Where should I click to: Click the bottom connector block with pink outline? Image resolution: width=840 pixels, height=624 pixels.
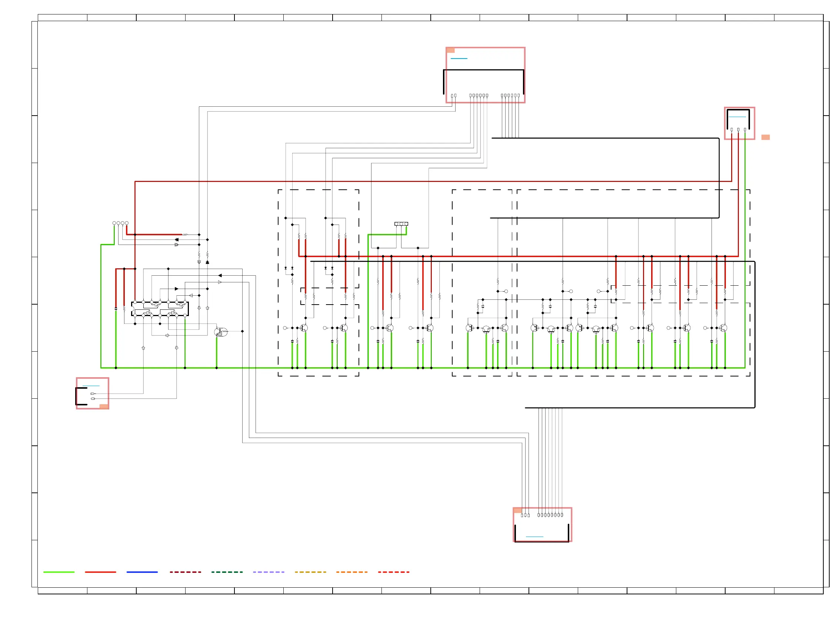(542, 524)
